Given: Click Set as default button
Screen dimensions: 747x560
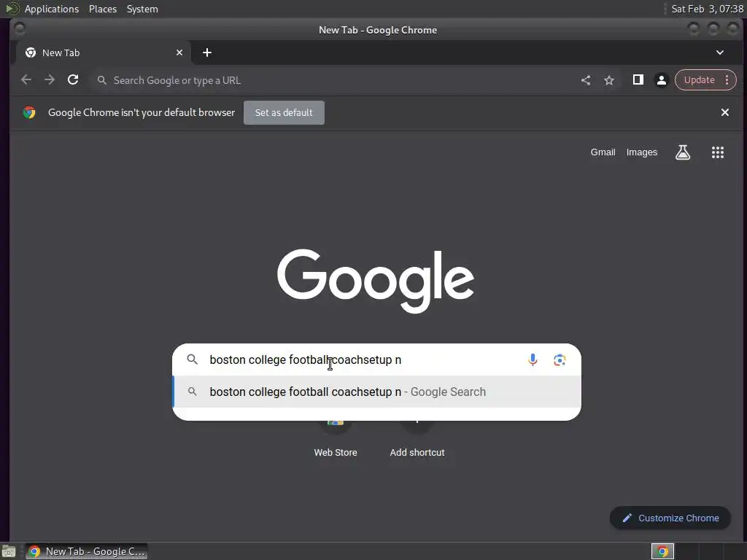Looking at the screenshot, I should (284, 112).
